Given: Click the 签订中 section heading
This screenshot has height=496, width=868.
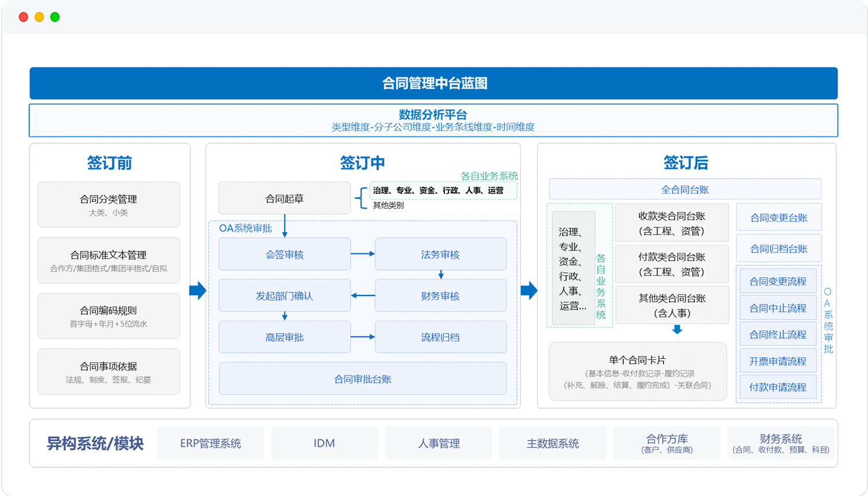Looking at the screenshot, I should pos(362,163).
